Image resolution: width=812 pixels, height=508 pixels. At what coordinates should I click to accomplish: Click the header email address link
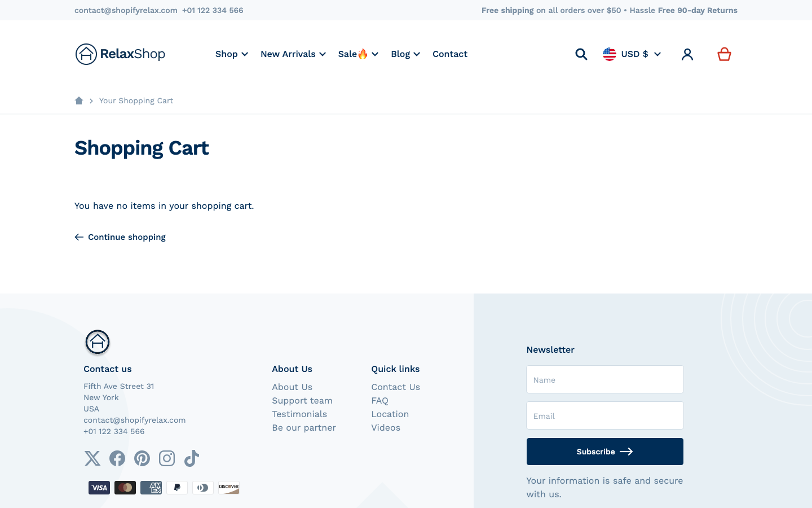(126, 10)
